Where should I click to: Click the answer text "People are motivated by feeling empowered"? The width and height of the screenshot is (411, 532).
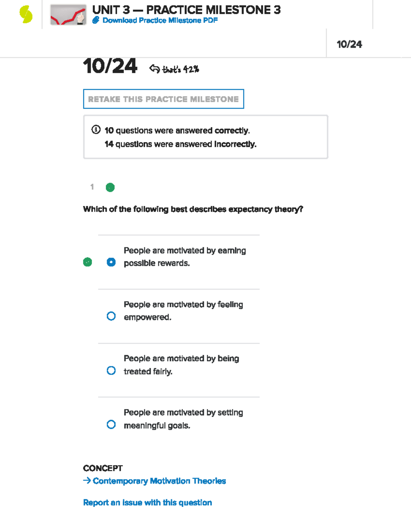click(183, 311)
